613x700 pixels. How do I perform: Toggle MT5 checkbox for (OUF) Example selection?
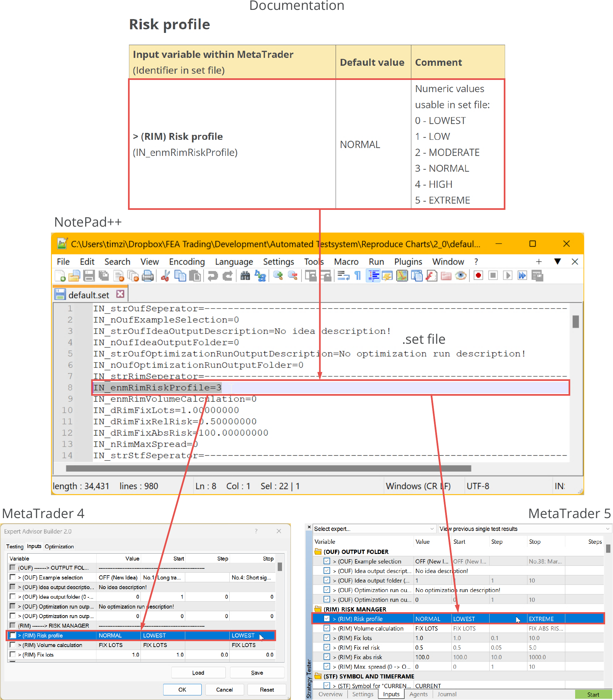(x=327, y=561)
